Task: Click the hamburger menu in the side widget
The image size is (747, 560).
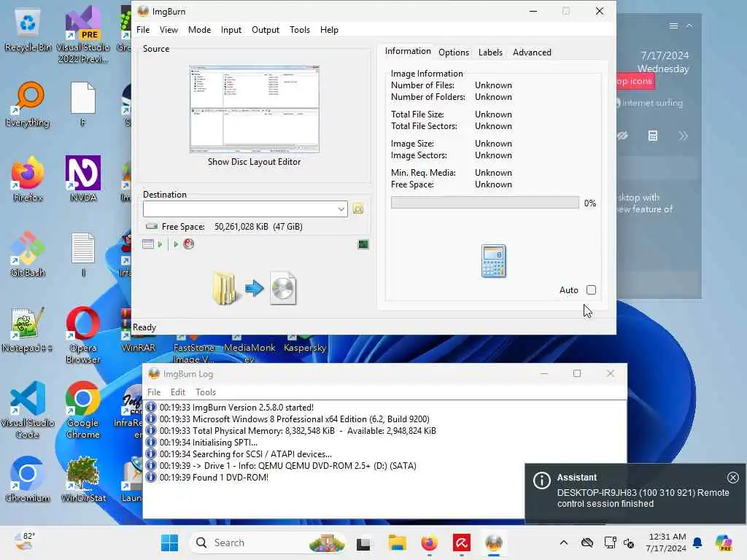Action: (x=673, y=26)
